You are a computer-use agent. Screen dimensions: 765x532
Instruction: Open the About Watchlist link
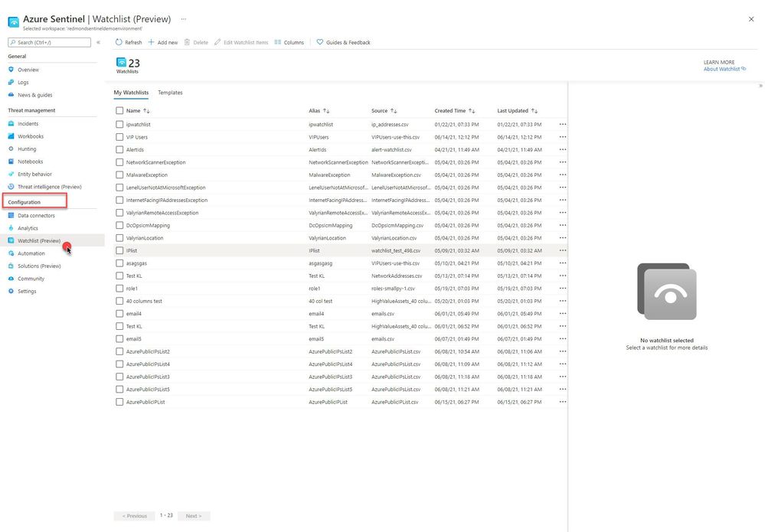tap(724, 69)
